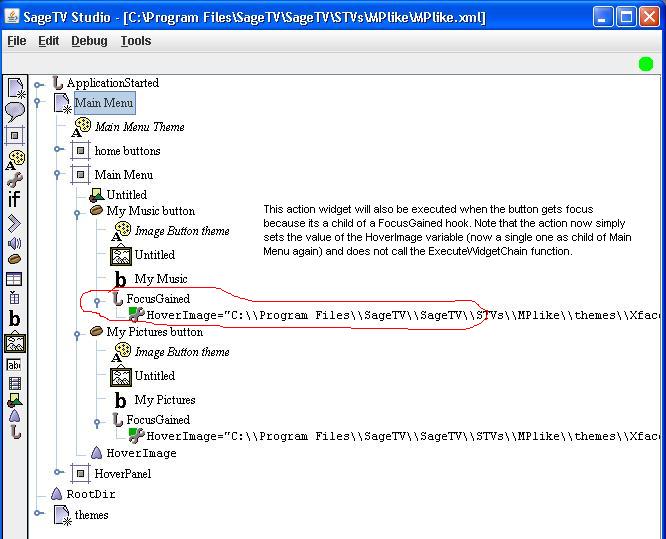Select the RootDir attribute in tree
Viewport: 666px width, 539px height.
(x=90, y=494)
